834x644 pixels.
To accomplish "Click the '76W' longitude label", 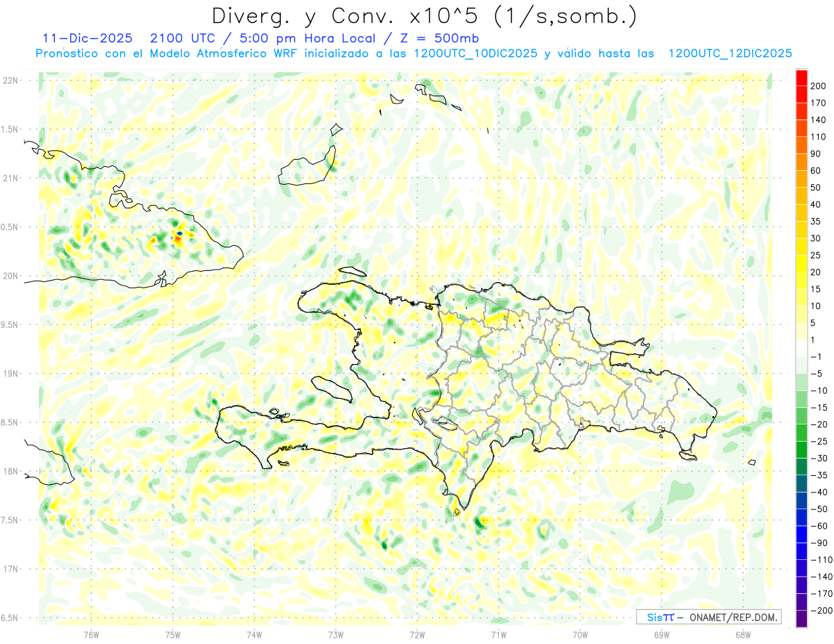I will 91,635.
